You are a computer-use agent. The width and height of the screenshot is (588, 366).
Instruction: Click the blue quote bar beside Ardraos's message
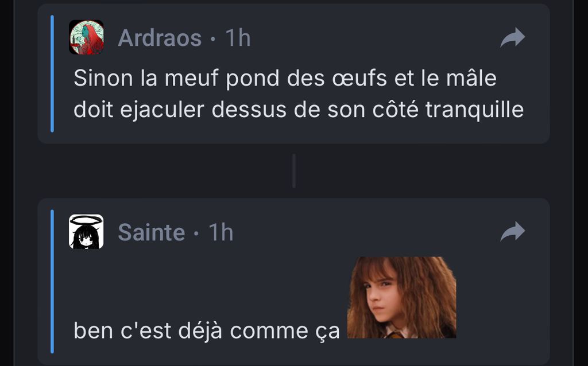point(52,73)
